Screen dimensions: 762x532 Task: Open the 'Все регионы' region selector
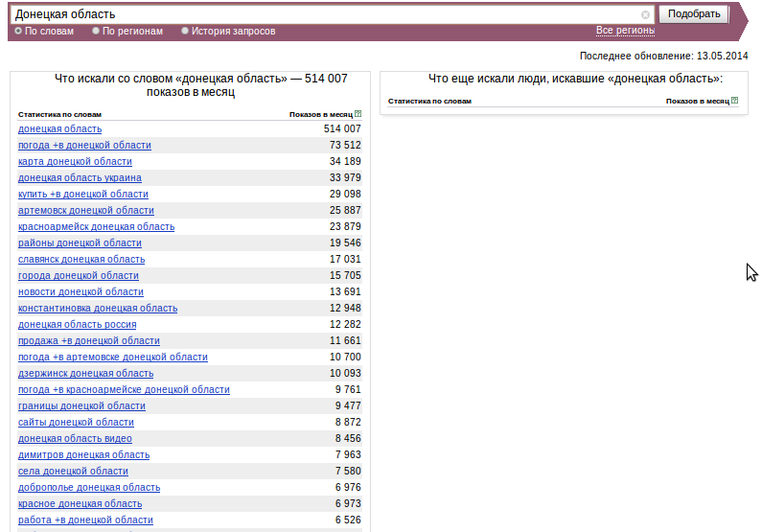[x=625, y=30]
